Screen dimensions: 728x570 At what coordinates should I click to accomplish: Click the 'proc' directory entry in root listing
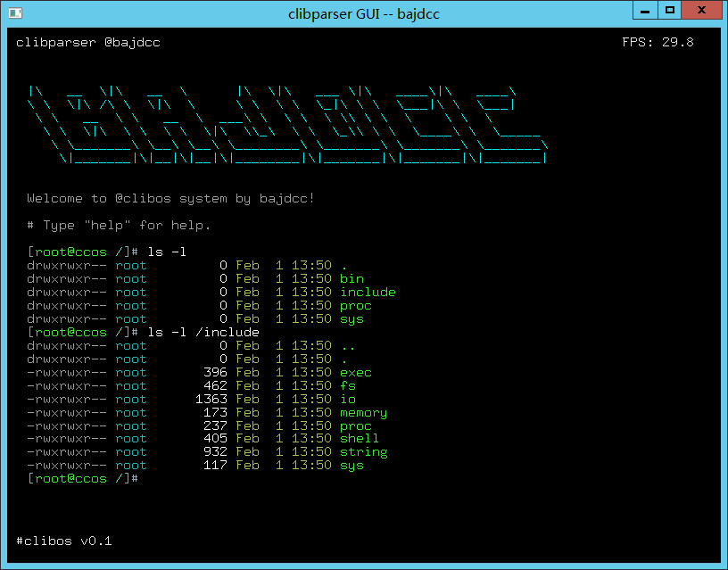pyautogui.click(x=356, y=306)
